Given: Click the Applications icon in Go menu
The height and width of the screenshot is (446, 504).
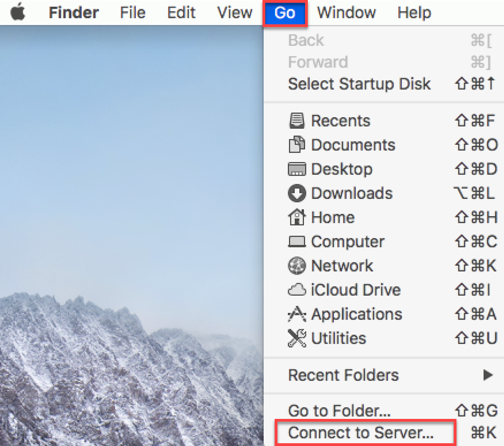Looking at the screenshot, I should pyautogui.click(x=297, y=314).
